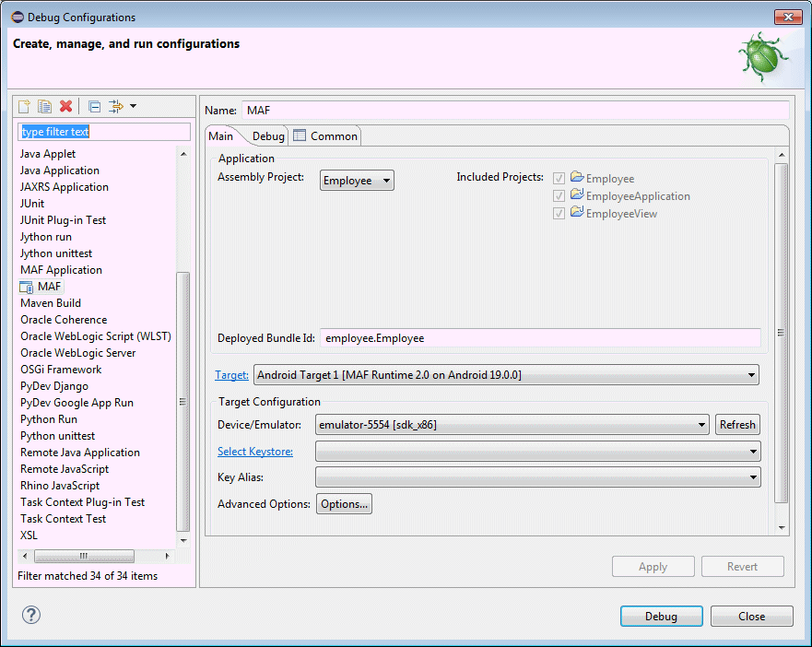This screenshot has width=812, height=647.
Task: Click the MAF configuration icon in the list
Action: [27, 287]
